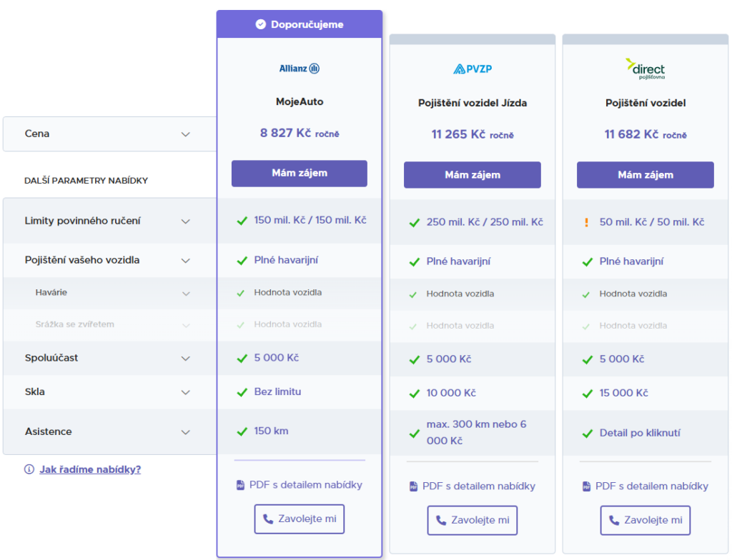Click the orange warning icon beside 50 mil. Kč
Screen dimensions: 732x560
click(x=586, y=223)
